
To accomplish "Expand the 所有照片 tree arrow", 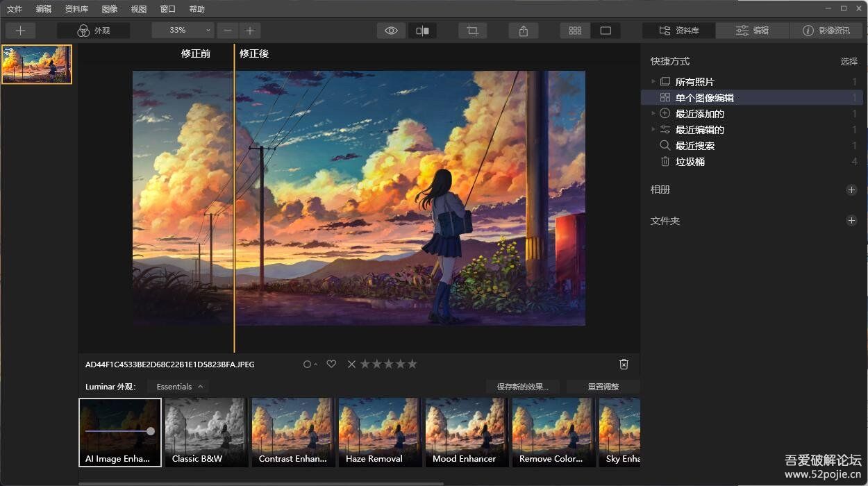I will (x=653, y=82).
